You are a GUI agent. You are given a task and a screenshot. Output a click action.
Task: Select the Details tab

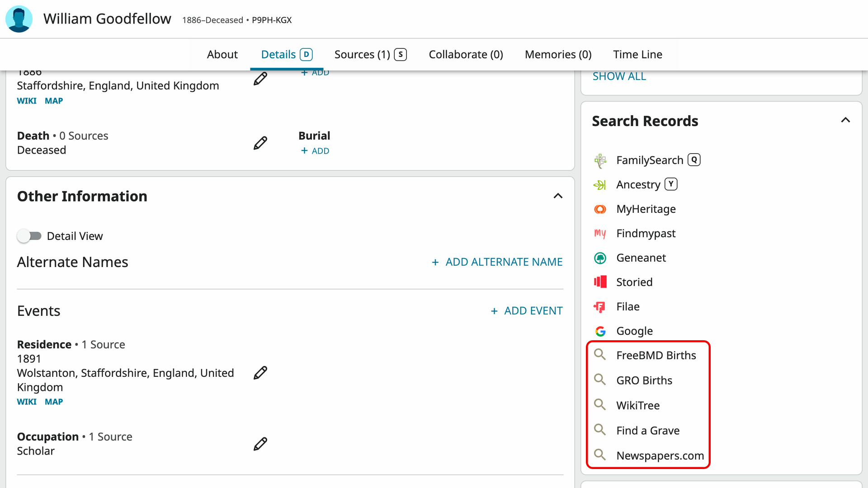click(287, 55)
